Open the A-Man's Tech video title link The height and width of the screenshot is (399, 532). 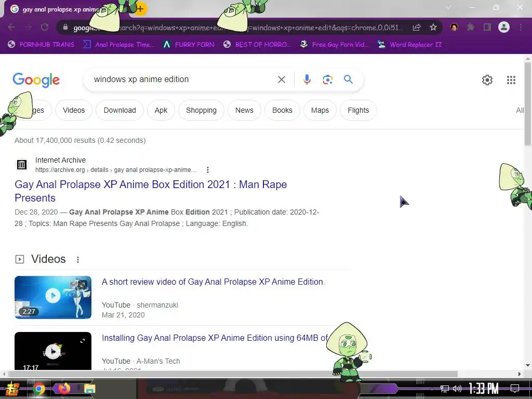215,338
